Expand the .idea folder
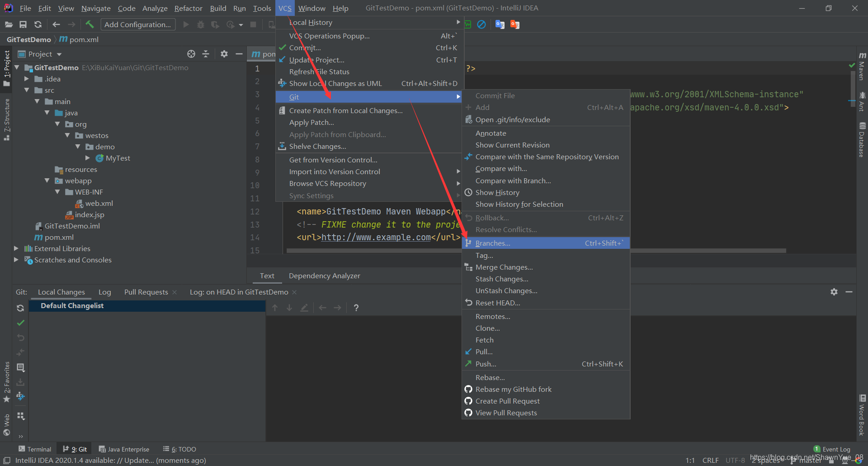 27,79
